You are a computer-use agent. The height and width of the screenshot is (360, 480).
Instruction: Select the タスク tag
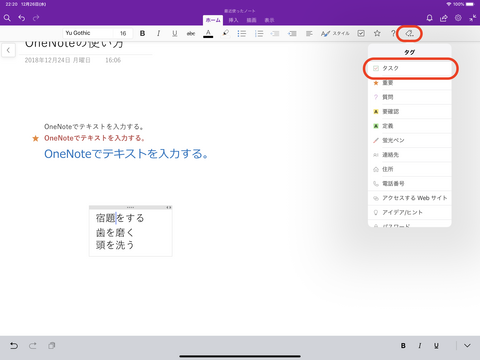point(410,68)
